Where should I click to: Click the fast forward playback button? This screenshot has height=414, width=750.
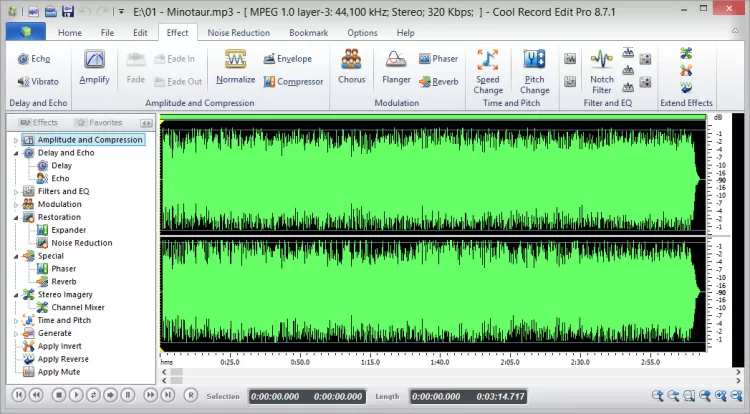[151, 395]
